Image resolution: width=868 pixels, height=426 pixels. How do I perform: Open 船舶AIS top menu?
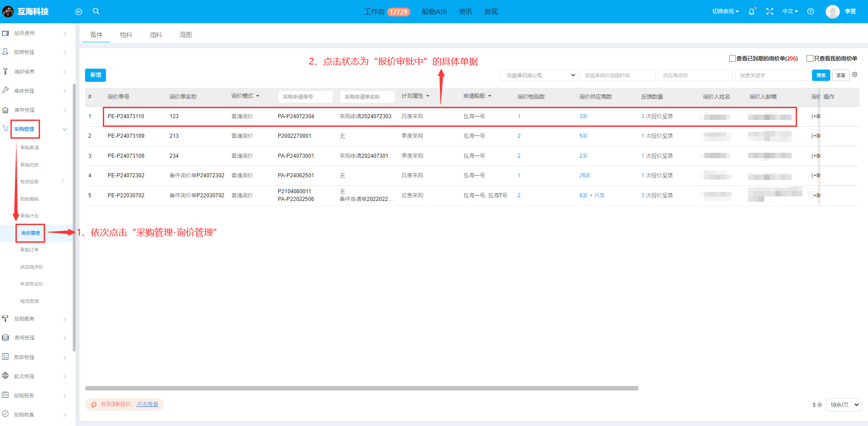click(434, 11)
